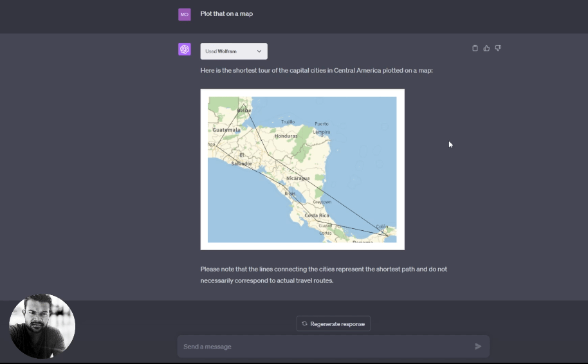Viewport: 588px width, 364px height.
Task: Click the Puerto label on the map
Action: pos(322,123)
